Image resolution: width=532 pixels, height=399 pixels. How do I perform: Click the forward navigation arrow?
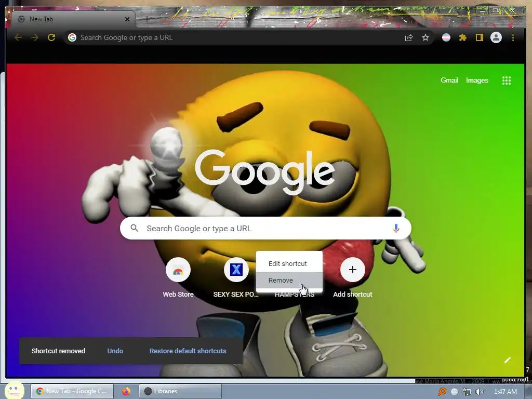tap(35, 37)
